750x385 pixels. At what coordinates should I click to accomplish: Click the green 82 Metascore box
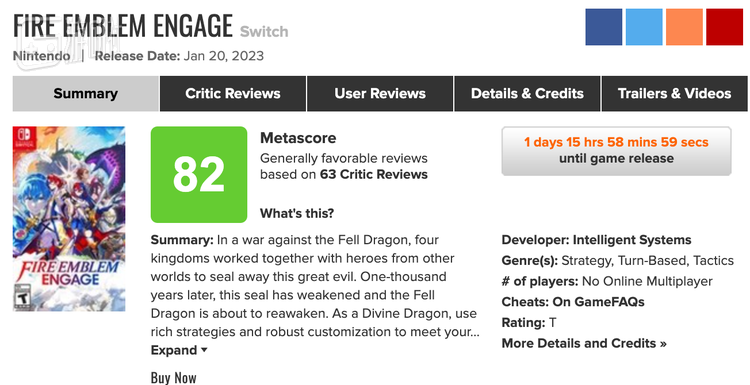[x=199, y=175]
